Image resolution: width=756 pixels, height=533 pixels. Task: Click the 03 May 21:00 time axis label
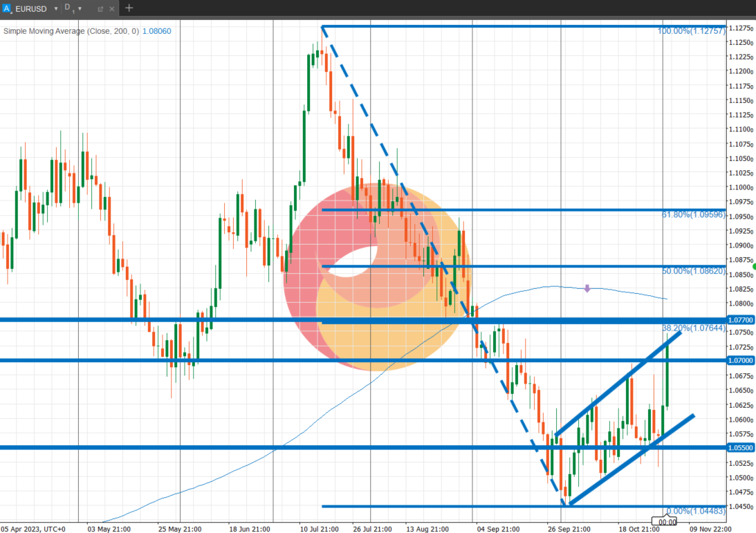click(x=109, y=529)
